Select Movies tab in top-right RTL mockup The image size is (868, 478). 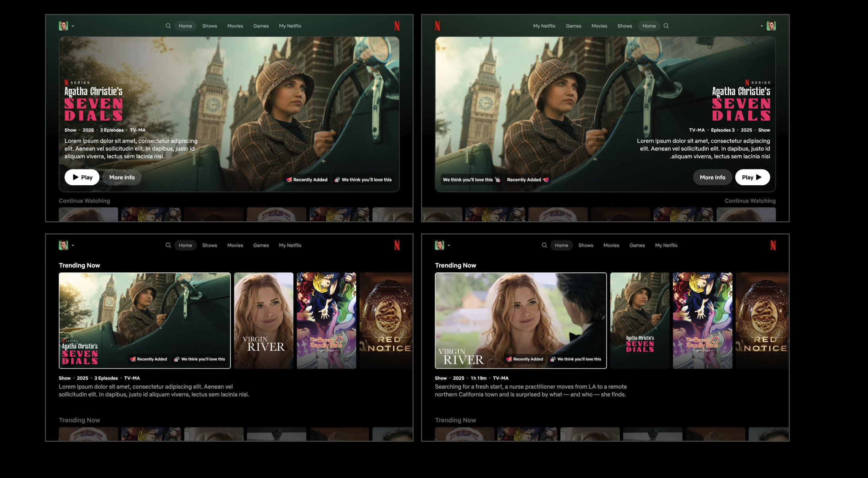(599, 26)
